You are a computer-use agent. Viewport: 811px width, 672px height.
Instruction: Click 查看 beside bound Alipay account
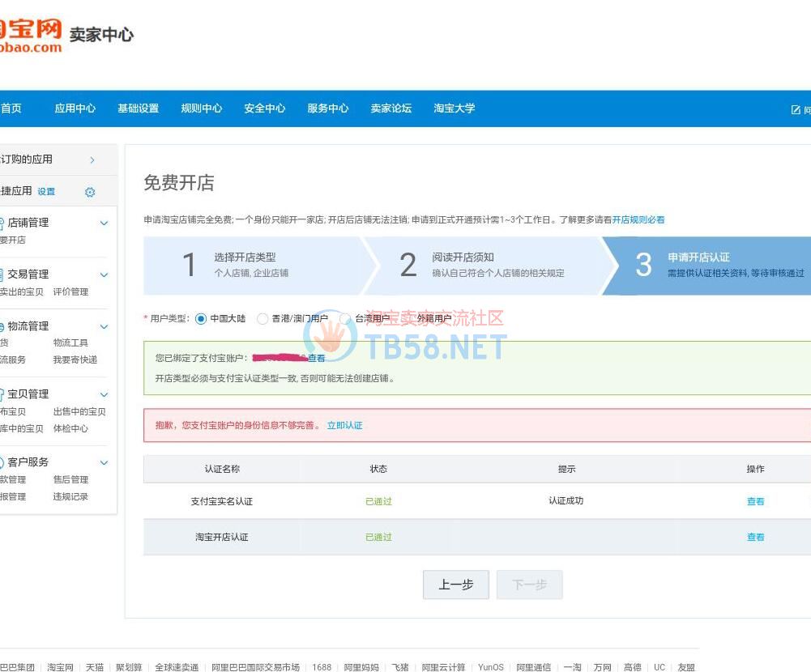pyautogui.click(x=317, y=358)
